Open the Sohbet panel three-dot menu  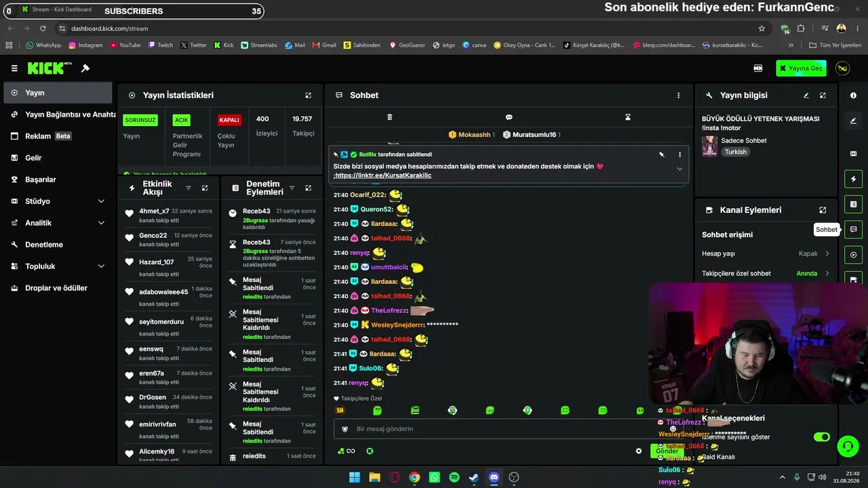[x=678, y=96]
